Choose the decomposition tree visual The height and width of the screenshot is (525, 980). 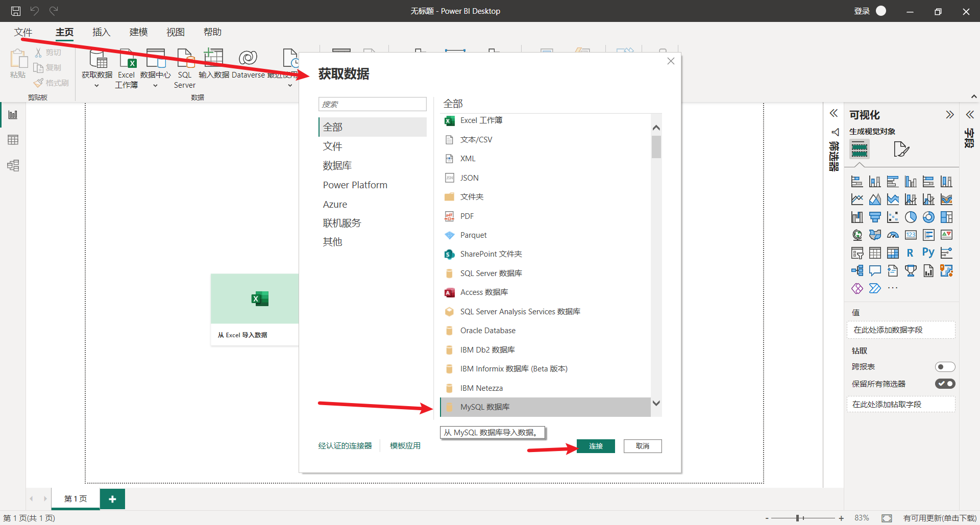point(857,270)
